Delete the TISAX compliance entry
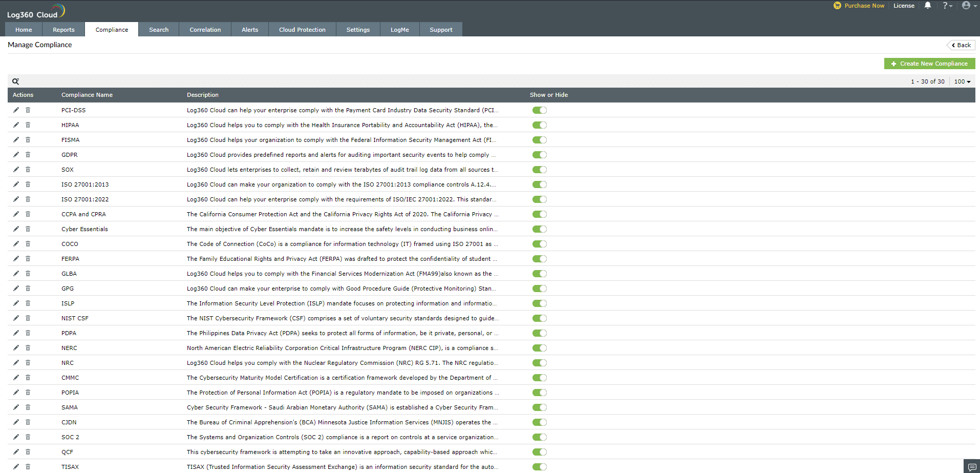980x473 pixels. (x=28, y=467)
